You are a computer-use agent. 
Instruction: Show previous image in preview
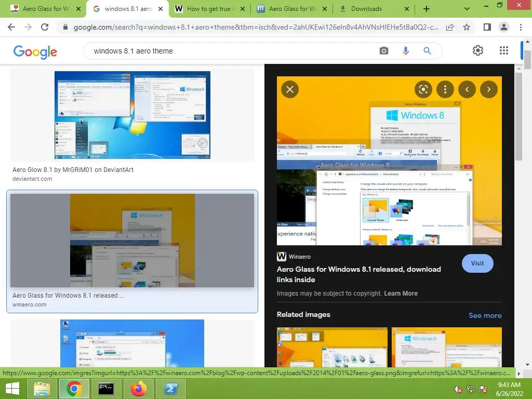pos(467,89)
